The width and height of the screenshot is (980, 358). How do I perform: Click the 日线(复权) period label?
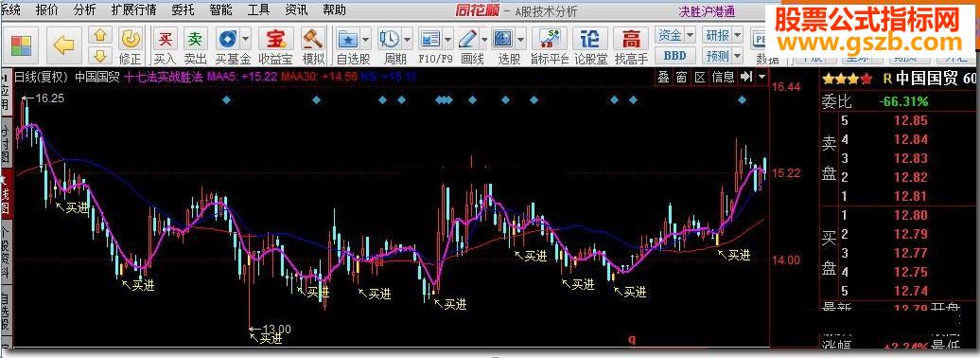coord(41,78)
